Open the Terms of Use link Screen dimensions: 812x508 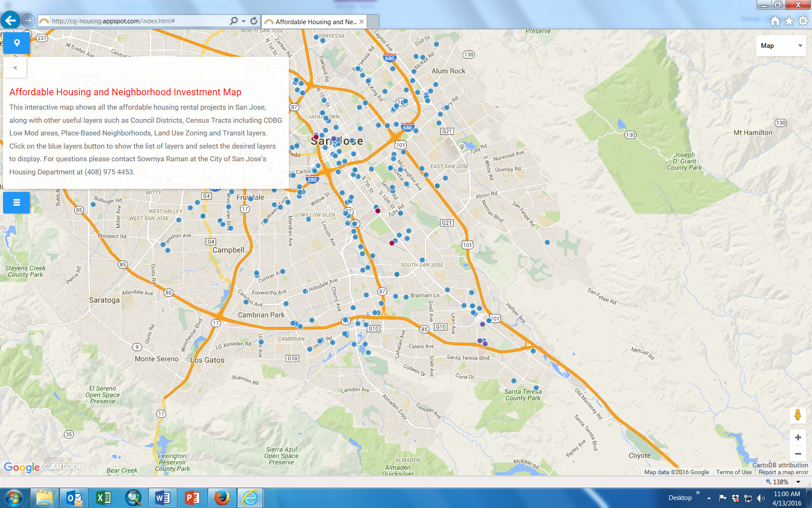click(734, 472)
